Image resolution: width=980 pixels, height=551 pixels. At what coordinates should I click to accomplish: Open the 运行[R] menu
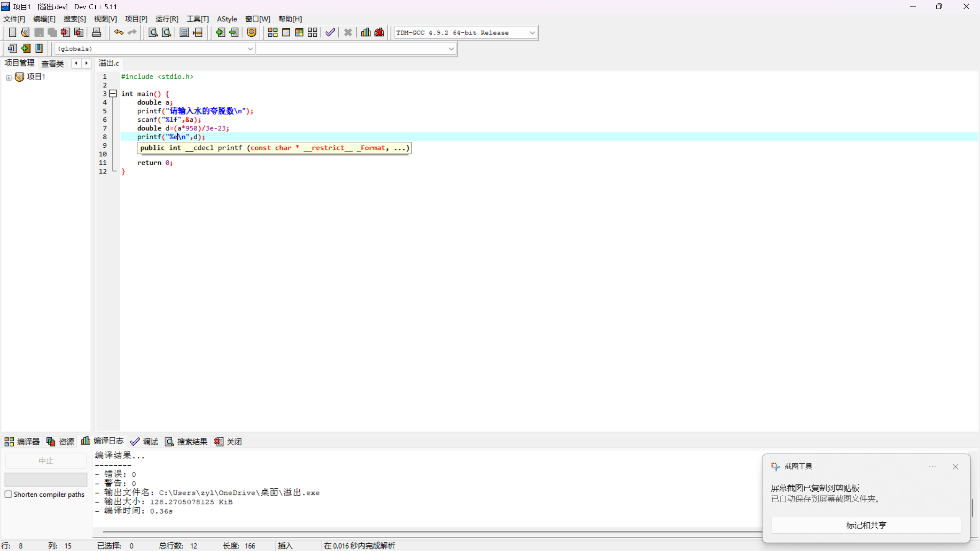[167, 19]
